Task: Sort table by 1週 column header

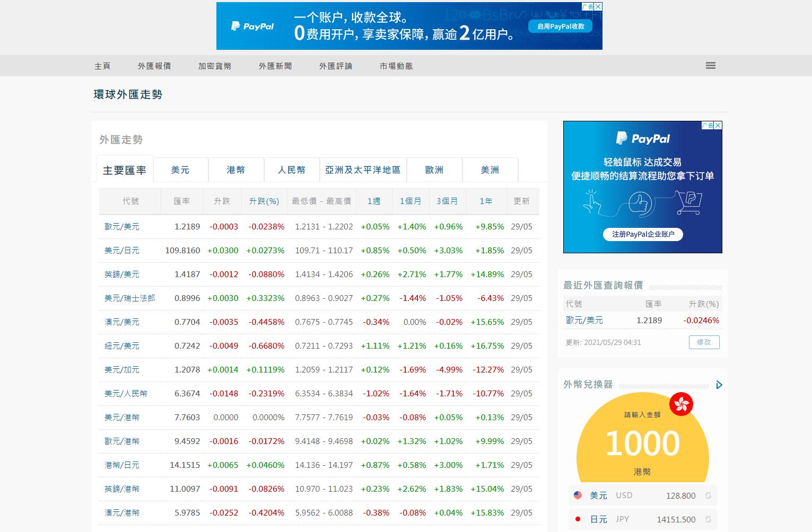Action: click(x=374, y=201)
